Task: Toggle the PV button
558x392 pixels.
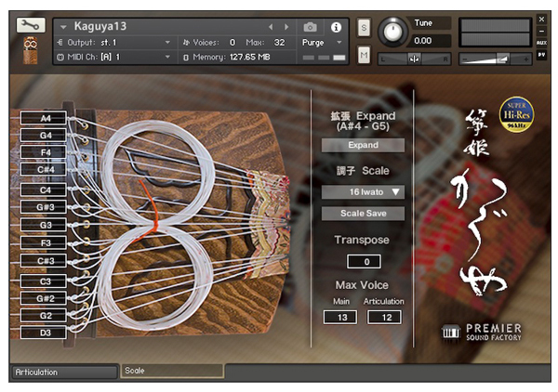Action: [x=541, y=55]
